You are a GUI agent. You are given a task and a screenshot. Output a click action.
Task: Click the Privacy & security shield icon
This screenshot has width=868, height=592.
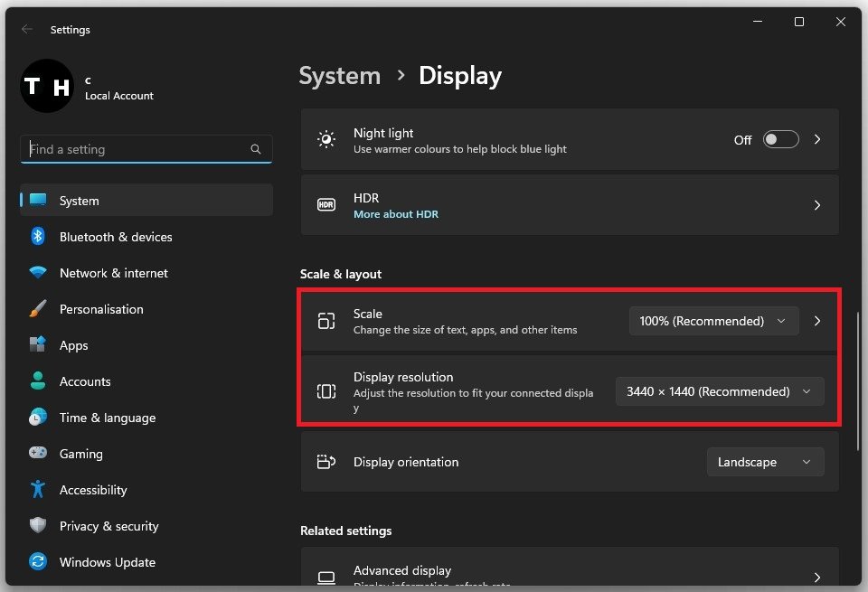(x=38, y=526)
